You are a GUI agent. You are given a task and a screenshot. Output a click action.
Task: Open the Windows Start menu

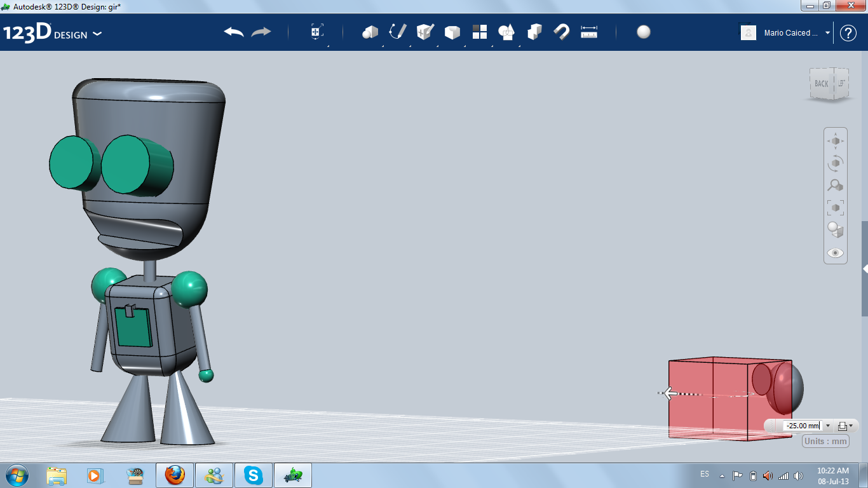[17, 475]
